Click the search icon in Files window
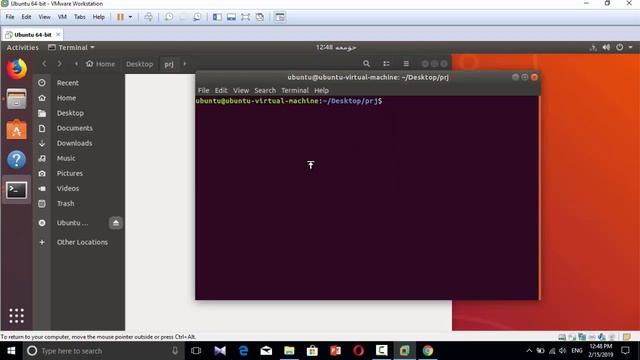The image size is (640, 360). [x=366, y=64]
